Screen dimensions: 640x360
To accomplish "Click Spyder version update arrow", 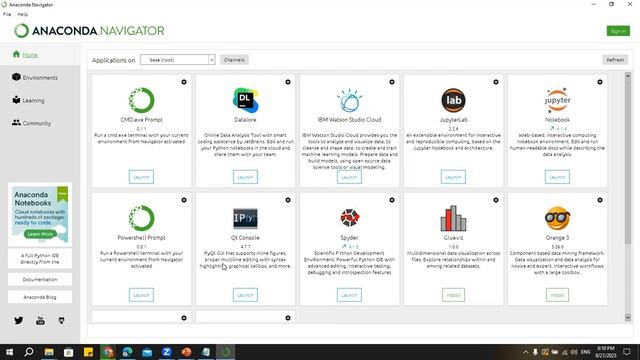I will tap(344, 247).
